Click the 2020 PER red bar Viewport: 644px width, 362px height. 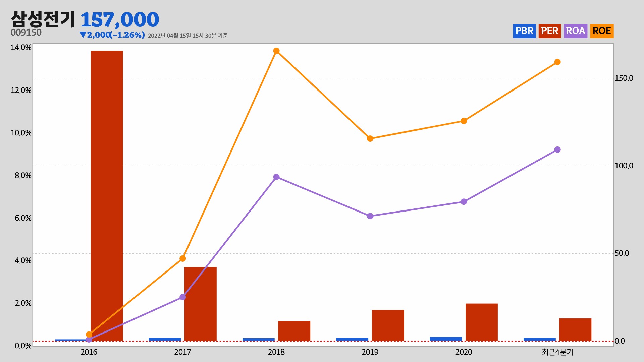click(x=482, y=322)
